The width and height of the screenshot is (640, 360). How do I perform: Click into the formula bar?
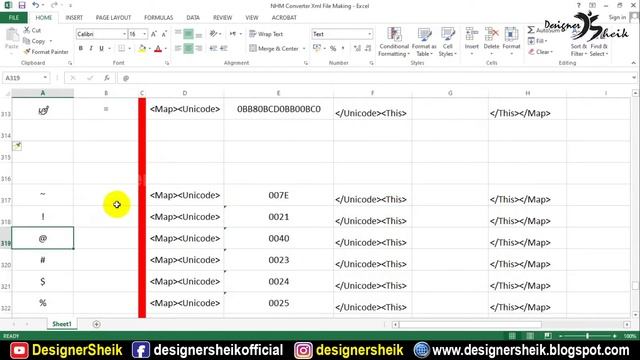click(373, 78)
